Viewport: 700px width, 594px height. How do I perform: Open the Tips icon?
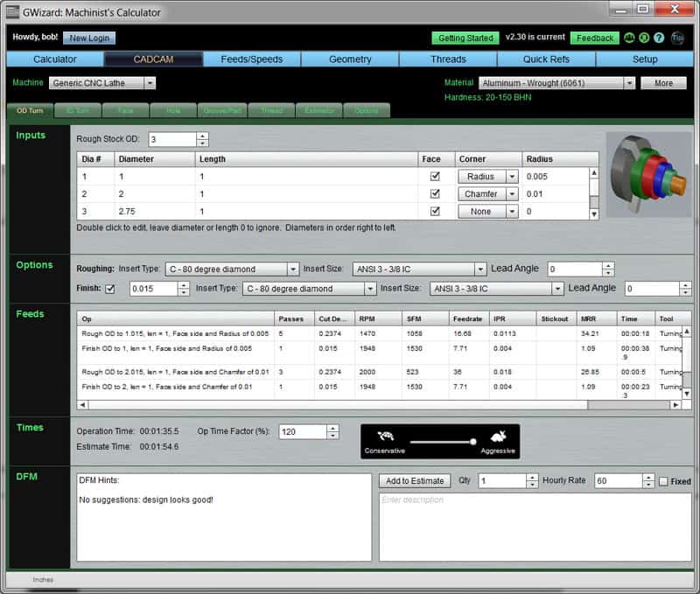click(679, 38)
